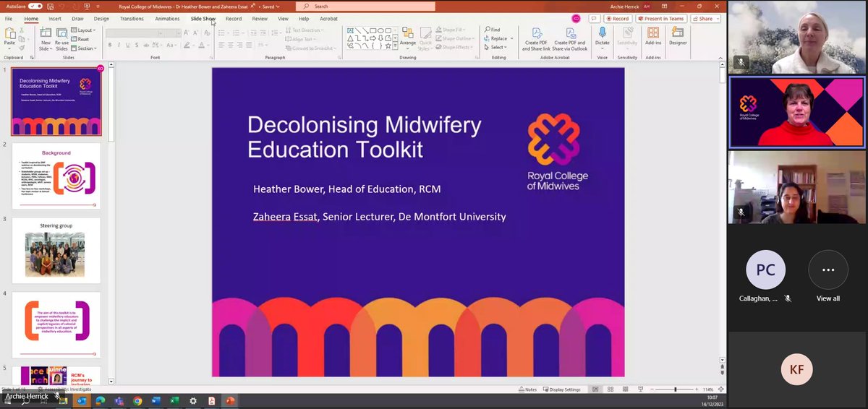Open Shape Effects options
The height and width of the screenshot is (409, 868).
coord(456,47)
